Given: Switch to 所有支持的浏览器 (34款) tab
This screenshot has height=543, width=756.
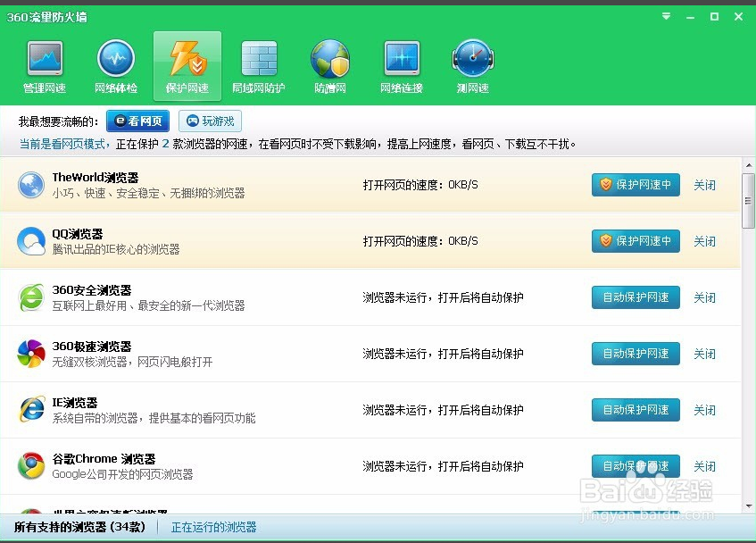Looking at the screenshot, I should [79, 527].
